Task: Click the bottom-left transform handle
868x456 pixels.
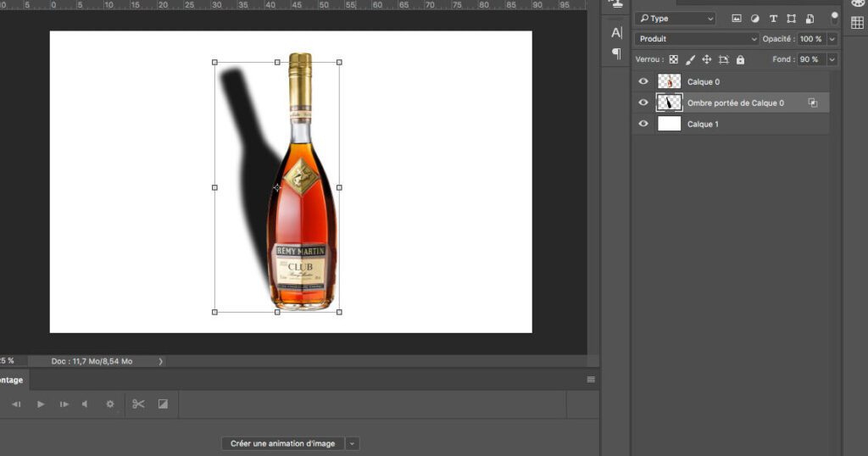Action: 214,312
